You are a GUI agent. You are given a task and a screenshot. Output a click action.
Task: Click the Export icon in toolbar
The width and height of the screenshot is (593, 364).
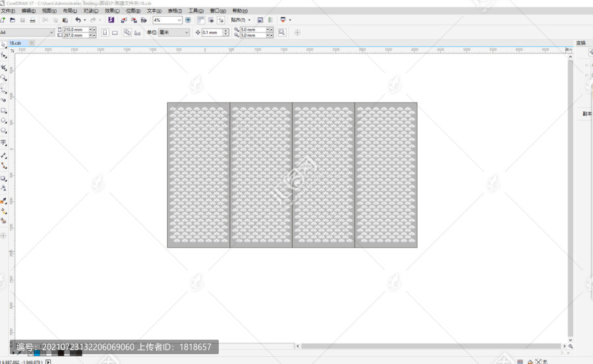click(134, 20)
